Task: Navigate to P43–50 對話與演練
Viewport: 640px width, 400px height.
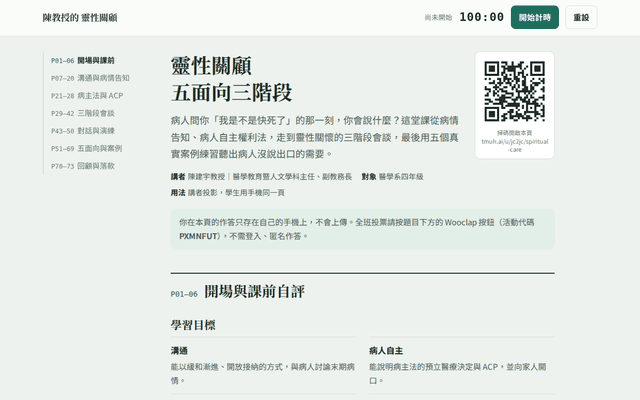Action: (83, 131)
